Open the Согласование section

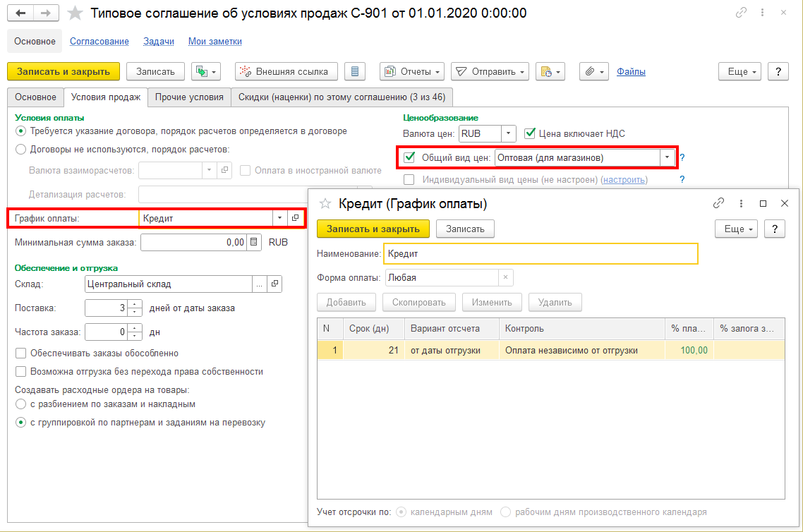tap(99, 42)
